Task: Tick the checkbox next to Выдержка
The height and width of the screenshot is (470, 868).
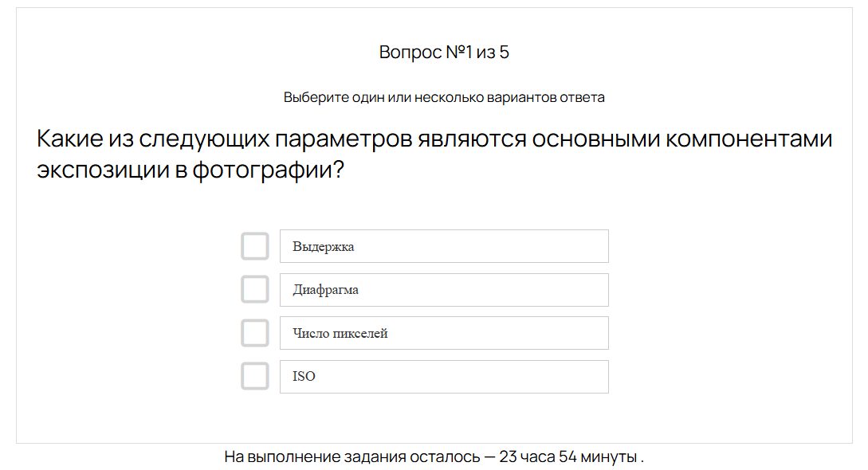Action: [254, 246]
